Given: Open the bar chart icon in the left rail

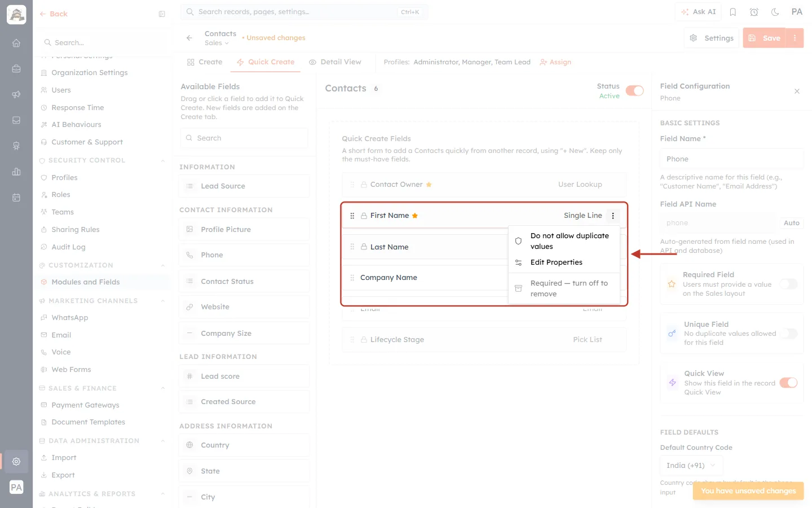Looking at the screenshot, I should (16, 172).
